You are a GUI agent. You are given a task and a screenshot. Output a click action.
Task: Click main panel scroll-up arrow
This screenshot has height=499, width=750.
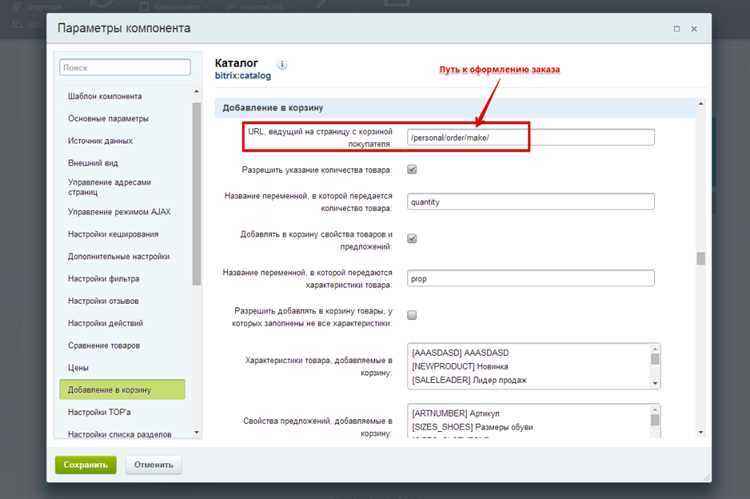701,103
